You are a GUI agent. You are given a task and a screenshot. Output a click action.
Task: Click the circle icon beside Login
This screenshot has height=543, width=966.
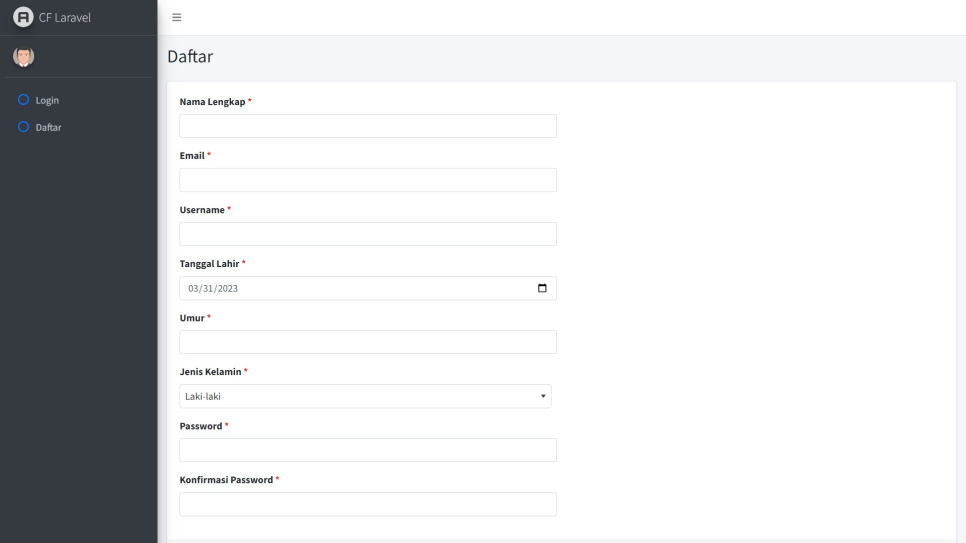point(23,100)
